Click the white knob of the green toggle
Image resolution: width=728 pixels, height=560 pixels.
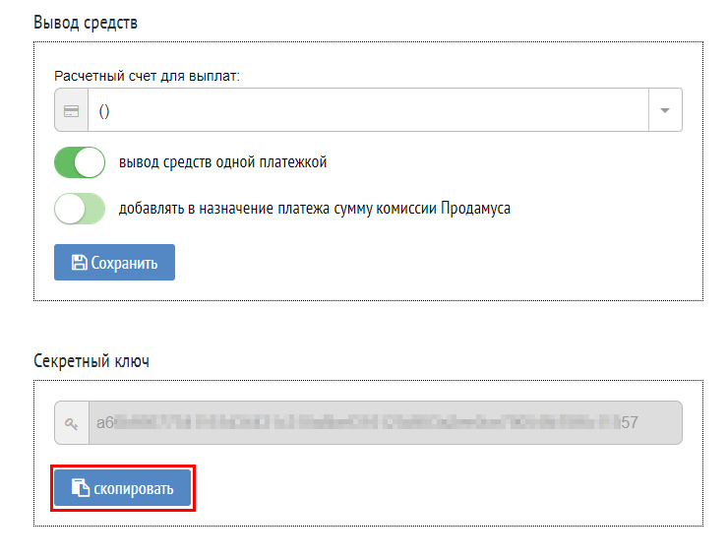pyautogui.click(x=91, y=162)
